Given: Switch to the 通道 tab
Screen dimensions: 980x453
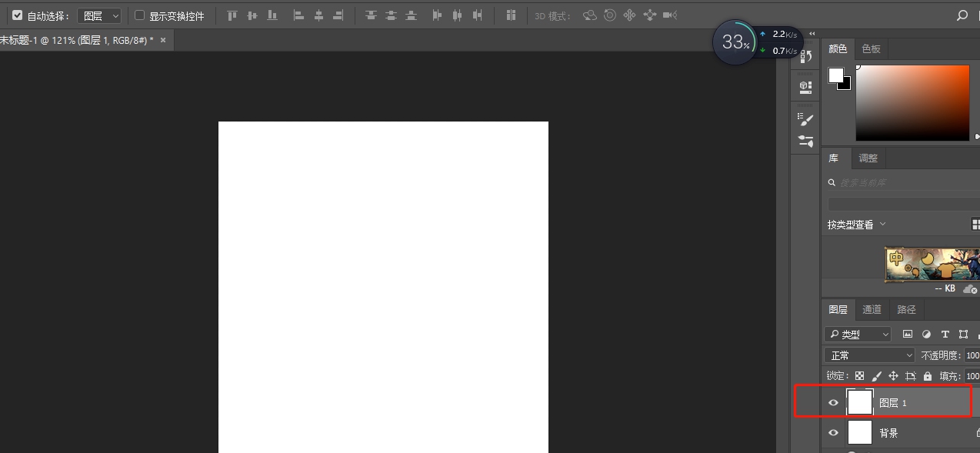Looking at the screenshot, I should pyautogui.click(x=872, y=309).
